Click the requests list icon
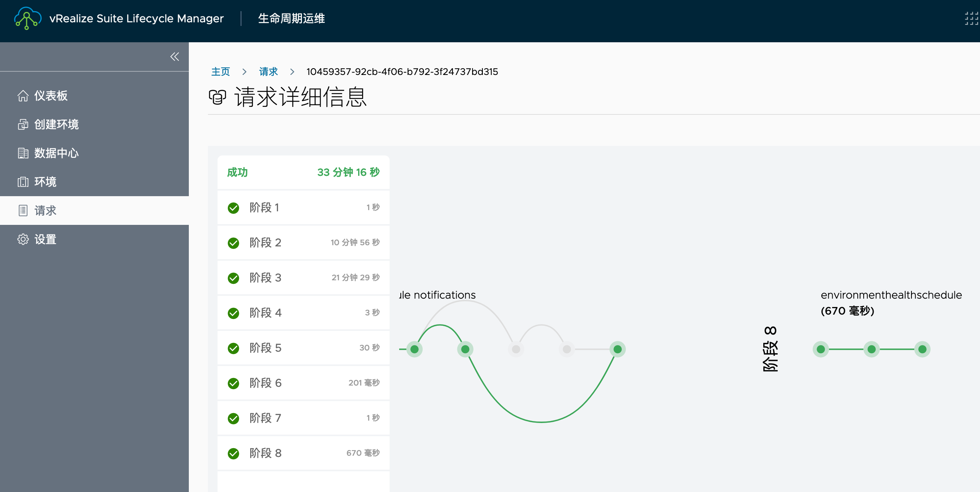The image size is (980, 492). coord(23,211)
